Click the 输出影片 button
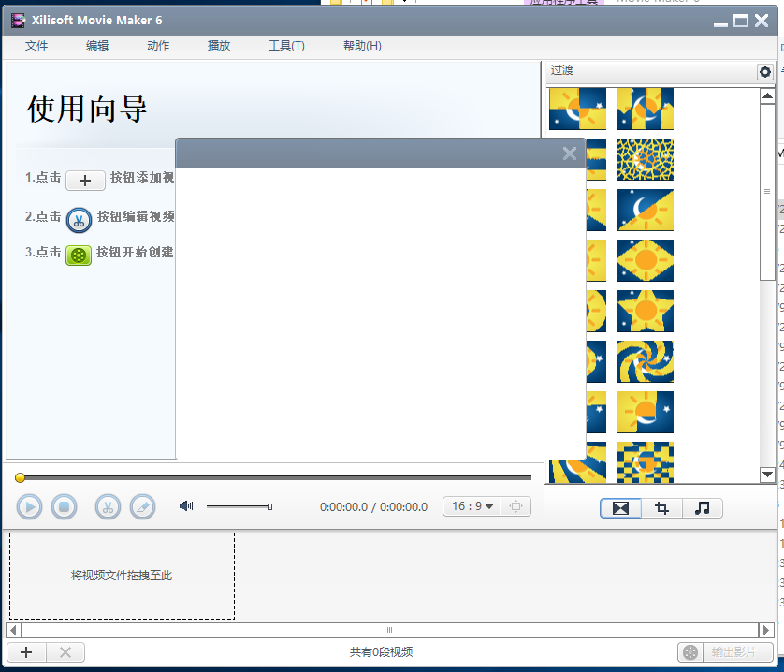This screenshot has height=672, width=784. [734, 652]
